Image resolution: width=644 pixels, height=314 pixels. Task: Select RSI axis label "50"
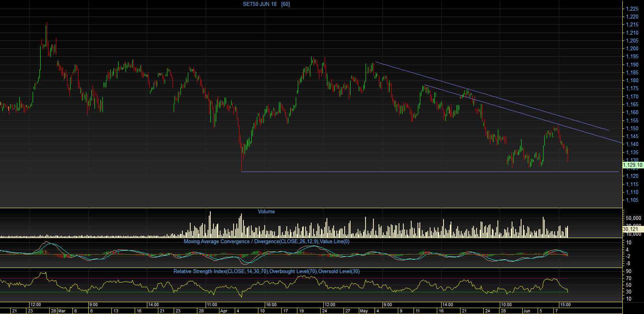tap(629, 285)
